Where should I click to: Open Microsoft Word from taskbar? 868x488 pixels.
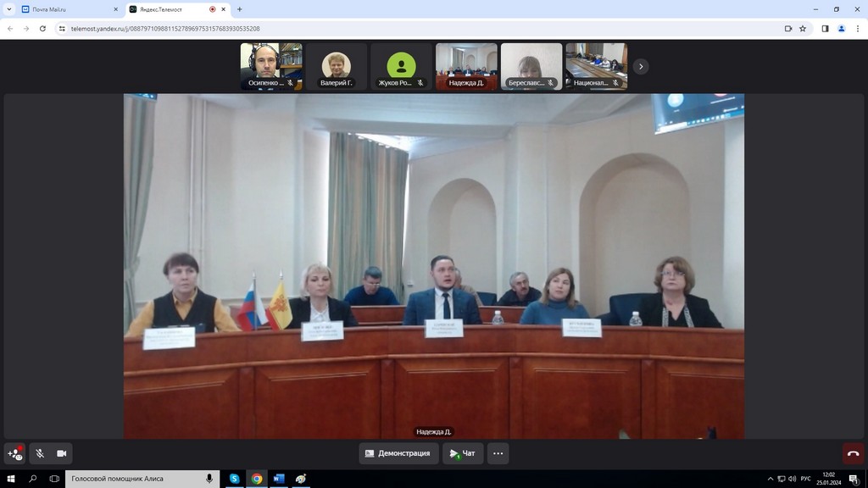pyautogui.click(x=278, y=479)
